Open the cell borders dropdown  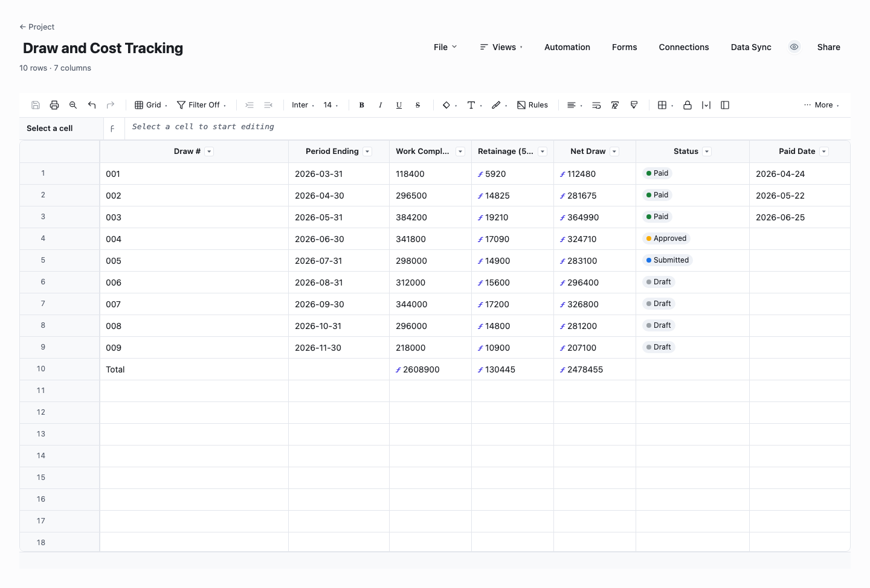(x=665, y=105)
